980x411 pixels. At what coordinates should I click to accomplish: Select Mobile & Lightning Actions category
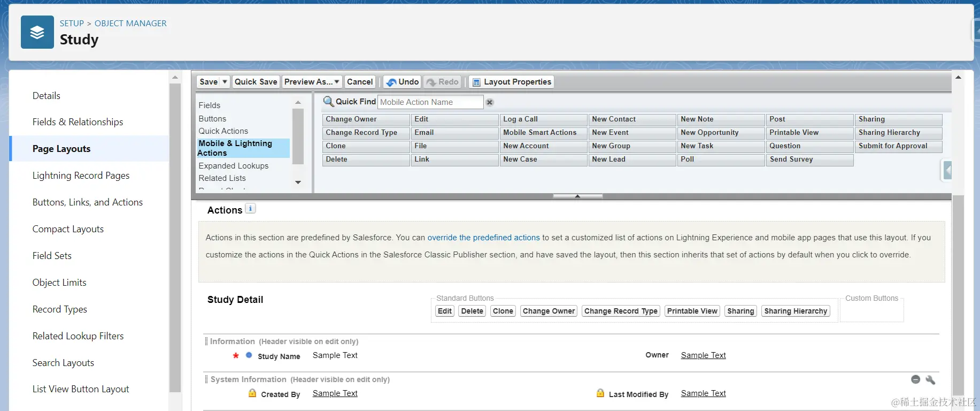click(243, 148)
